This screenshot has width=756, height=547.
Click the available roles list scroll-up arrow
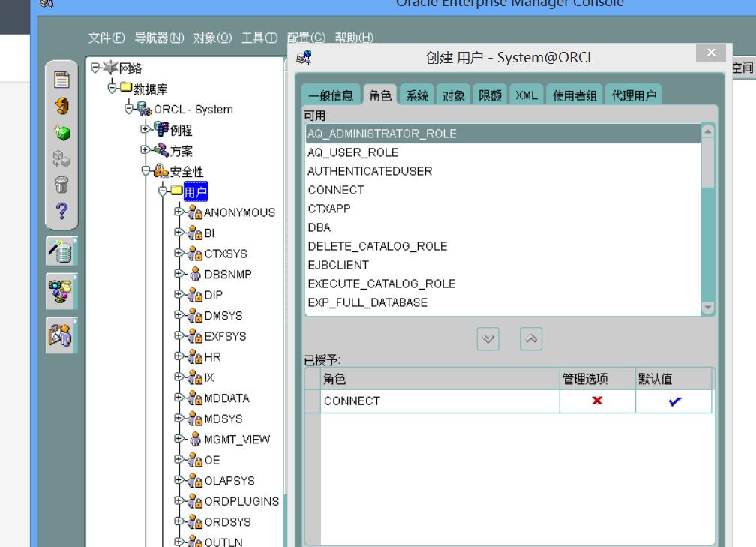tap(708, 131)
